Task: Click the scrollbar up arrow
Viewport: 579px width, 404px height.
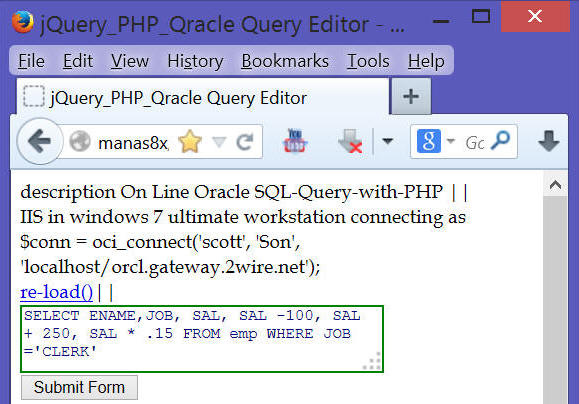Action: (x=555, y=185)
